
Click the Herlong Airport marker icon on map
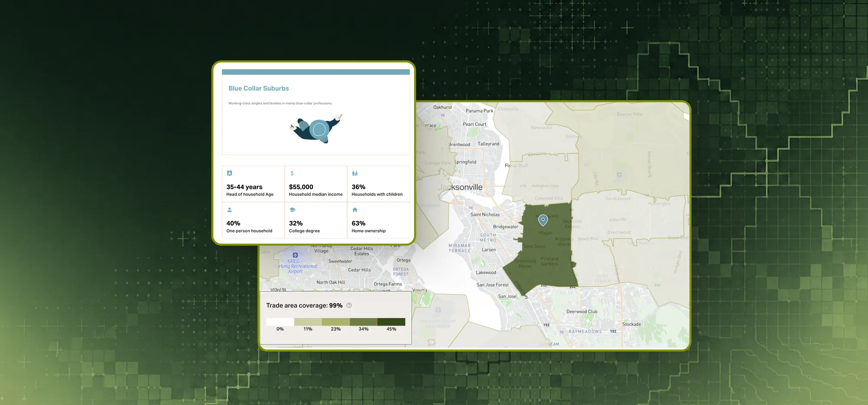[295, 255]
